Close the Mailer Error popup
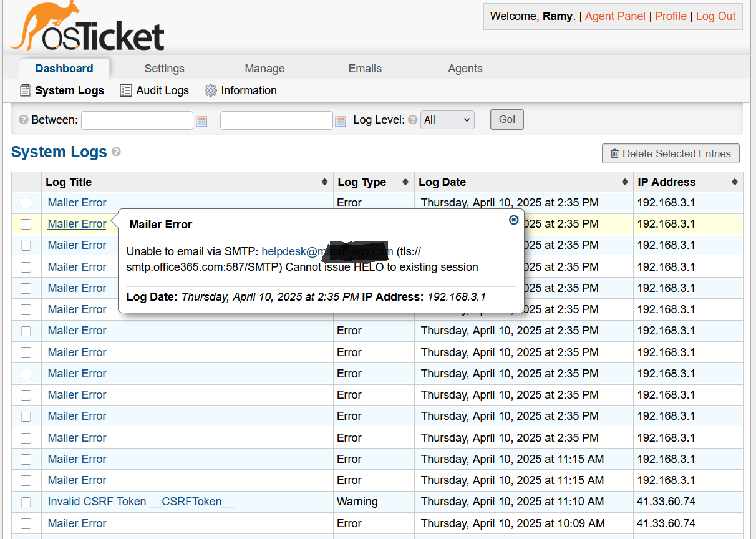This screenshot has width=756, height=539. pyautogui.click(x=513, y=220)
